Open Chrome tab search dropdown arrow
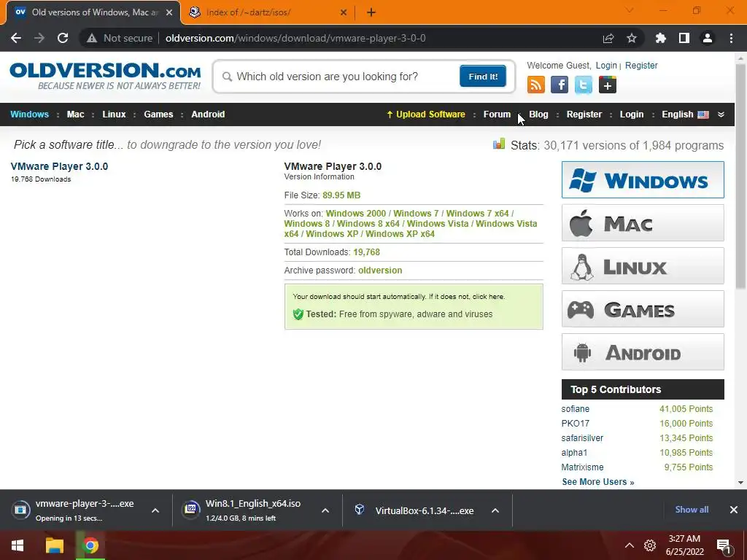 (630, 10)
